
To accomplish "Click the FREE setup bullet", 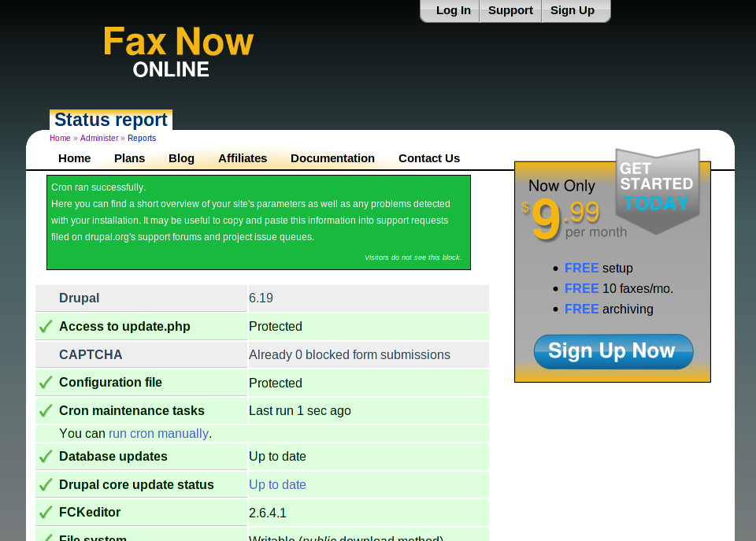I will point(598,268).
